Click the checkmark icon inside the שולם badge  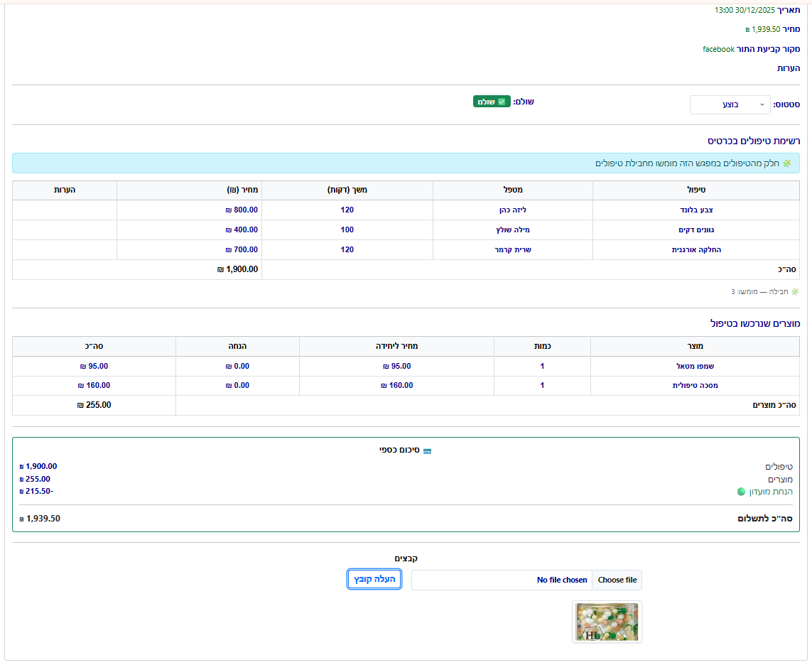point(502,102)
